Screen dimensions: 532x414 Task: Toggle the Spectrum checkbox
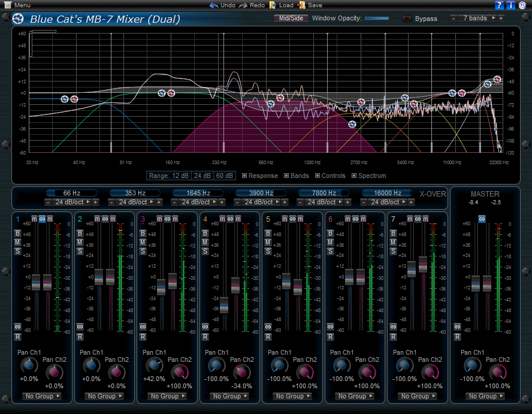tap(354, 176)
